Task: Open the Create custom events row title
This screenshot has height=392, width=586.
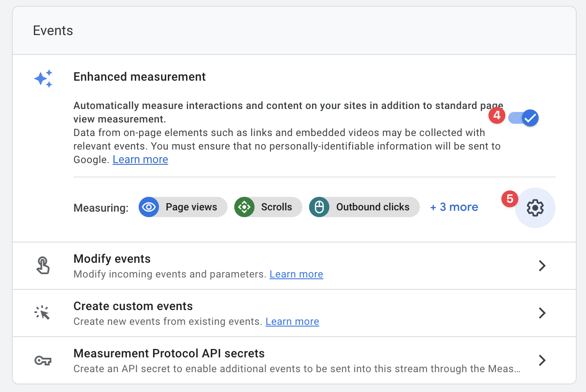Action: 133,306
